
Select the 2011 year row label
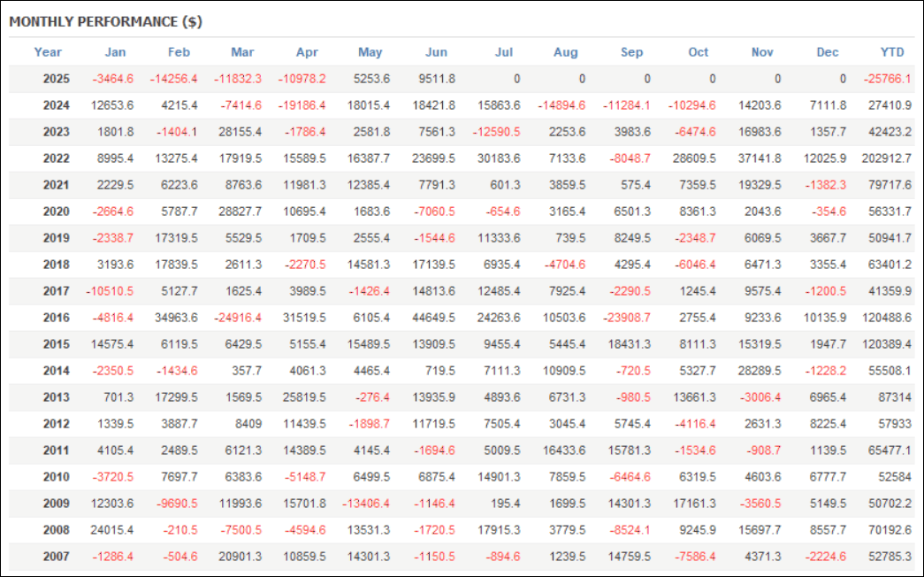click(56, 450)
